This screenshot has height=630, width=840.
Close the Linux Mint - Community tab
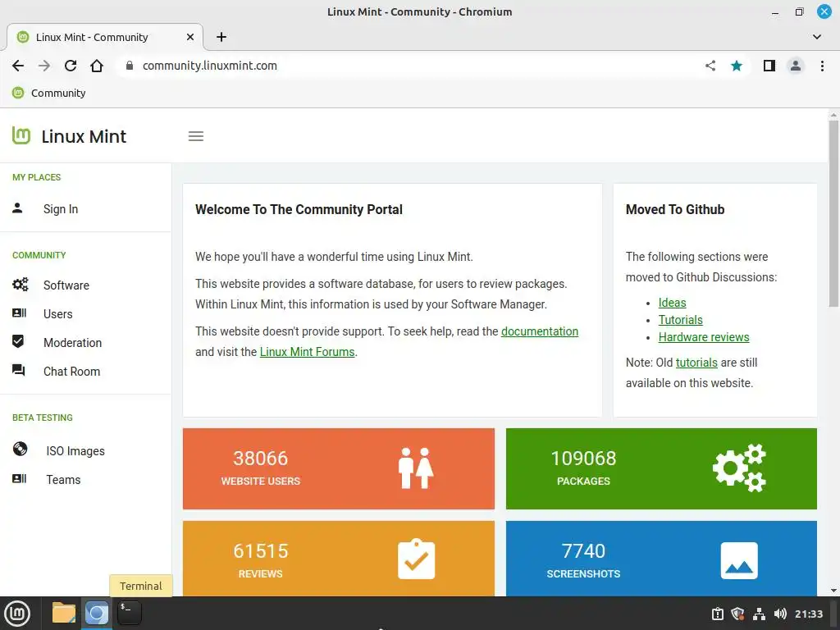(190, 37)
